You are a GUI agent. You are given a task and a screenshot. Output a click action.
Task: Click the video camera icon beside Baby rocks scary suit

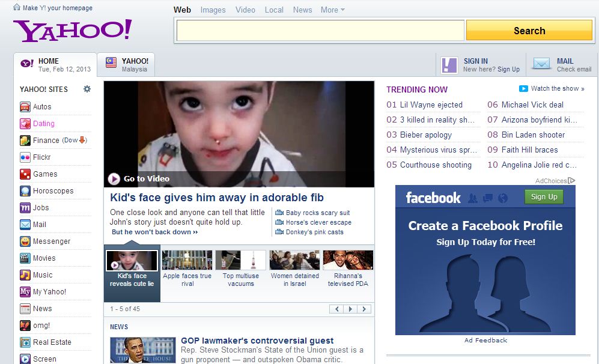pos(279,213)
